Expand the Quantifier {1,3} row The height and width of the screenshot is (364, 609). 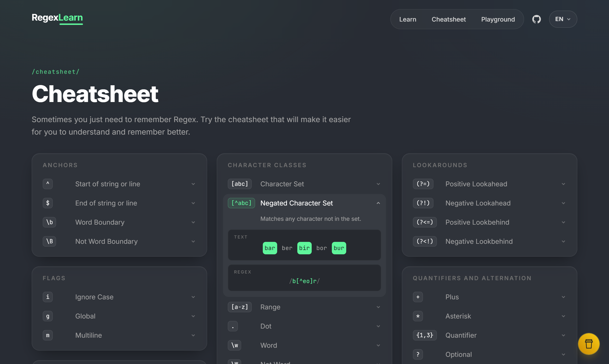tap(489, 335)
